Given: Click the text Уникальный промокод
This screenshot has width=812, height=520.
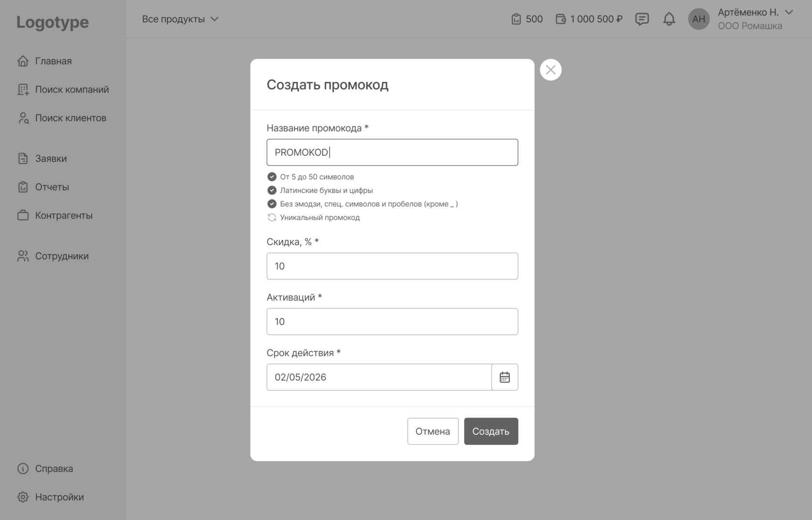Looking at the screenshot, I should coord(320,217).
